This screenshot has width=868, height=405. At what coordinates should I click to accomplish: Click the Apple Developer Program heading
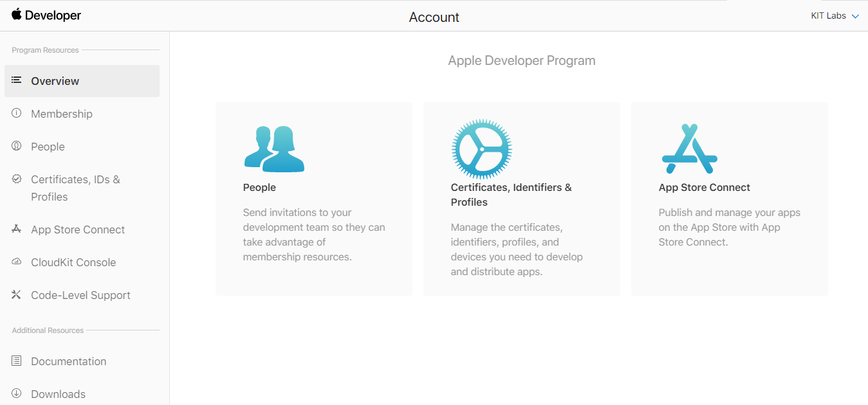pyautogui.click(x=522, y=60)
